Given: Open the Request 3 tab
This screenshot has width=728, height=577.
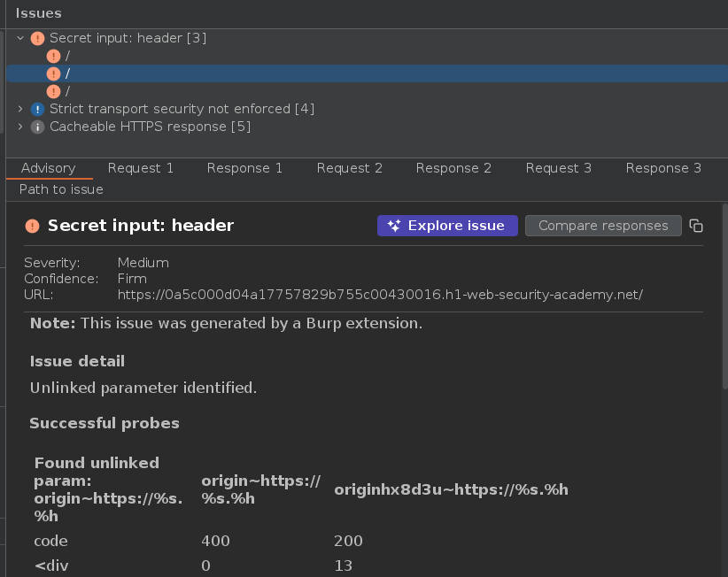Looking at the screenshot, I should coord(559,168).
